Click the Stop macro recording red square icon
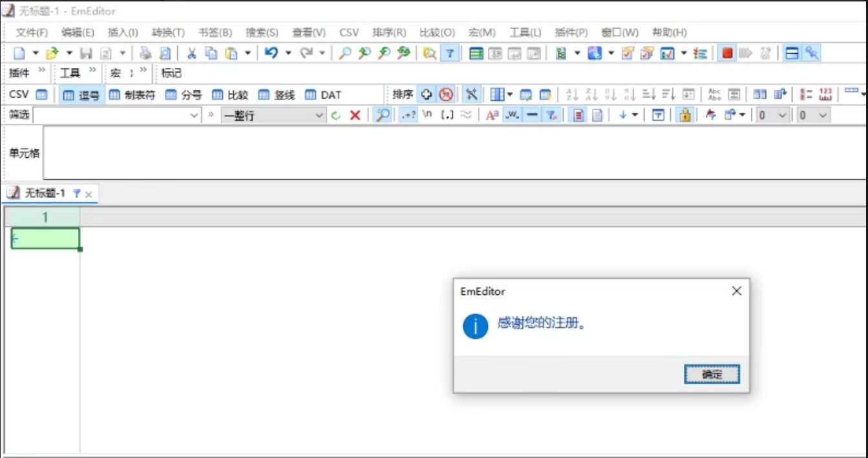This screenshot has width=868, height=458. (728, 53)
